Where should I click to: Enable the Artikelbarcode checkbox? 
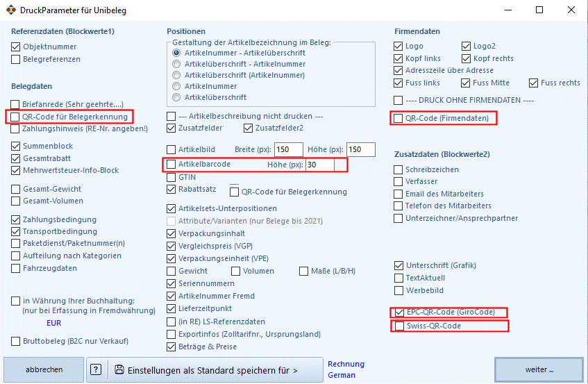171,165
